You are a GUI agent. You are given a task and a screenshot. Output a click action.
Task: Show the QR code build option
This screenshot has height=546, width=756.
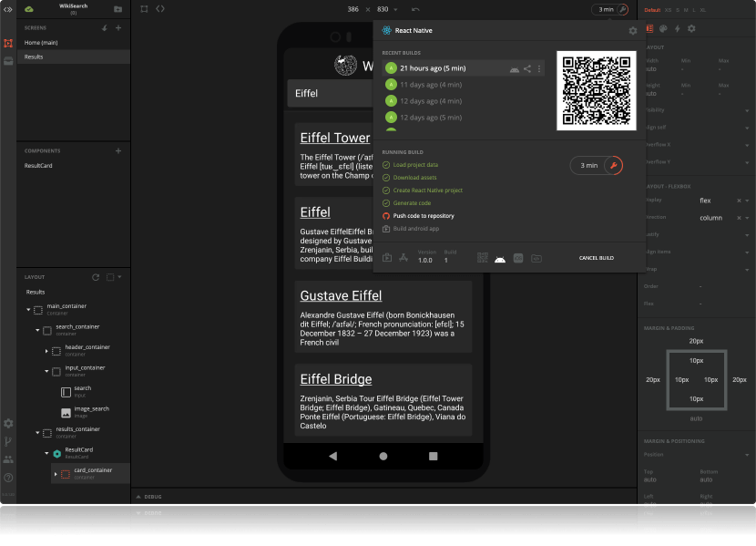(x=483, y=258)
